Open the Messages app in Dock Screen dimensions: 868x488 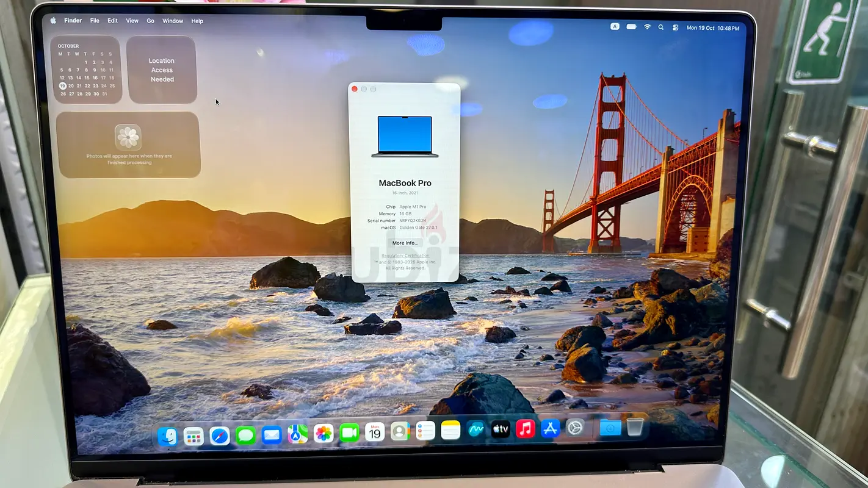point(245,435)
